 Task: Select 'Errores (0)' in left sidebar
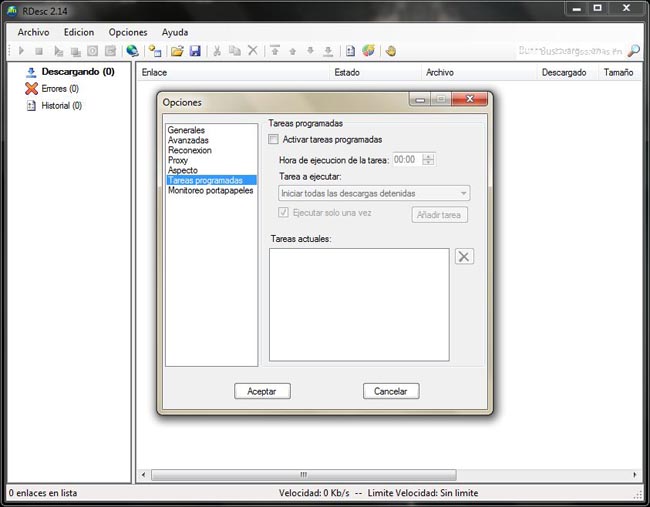click(60, 89)
